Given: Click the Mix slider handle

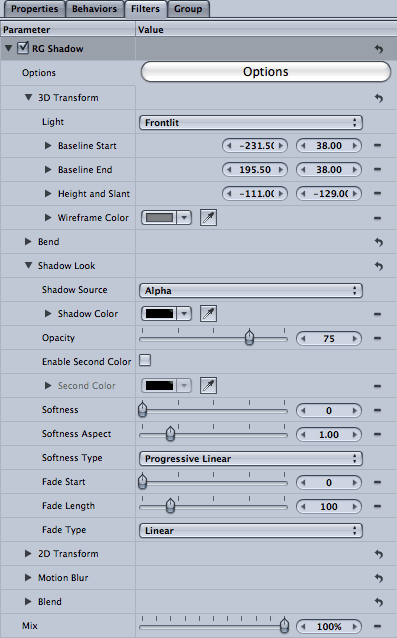Looking at the screenshot, I should click(284, 625).
